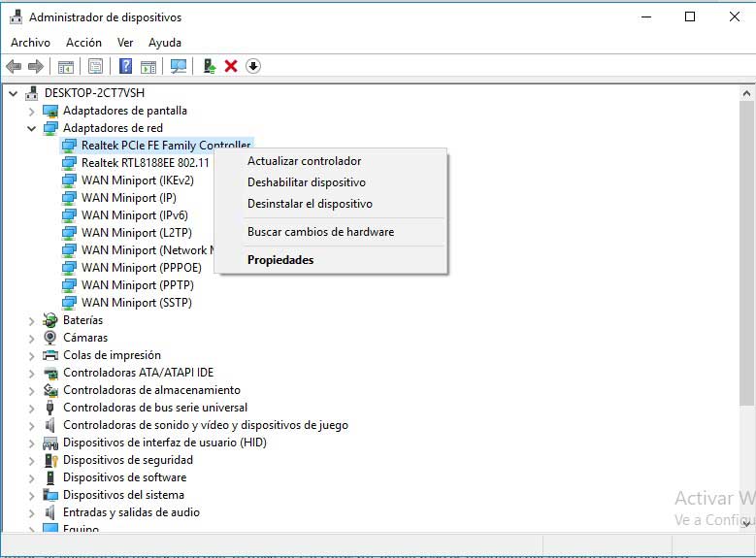This screenshot has height=558, width=756.
Task: Click the Forward arrow toolbar icon
Action: 36,66
